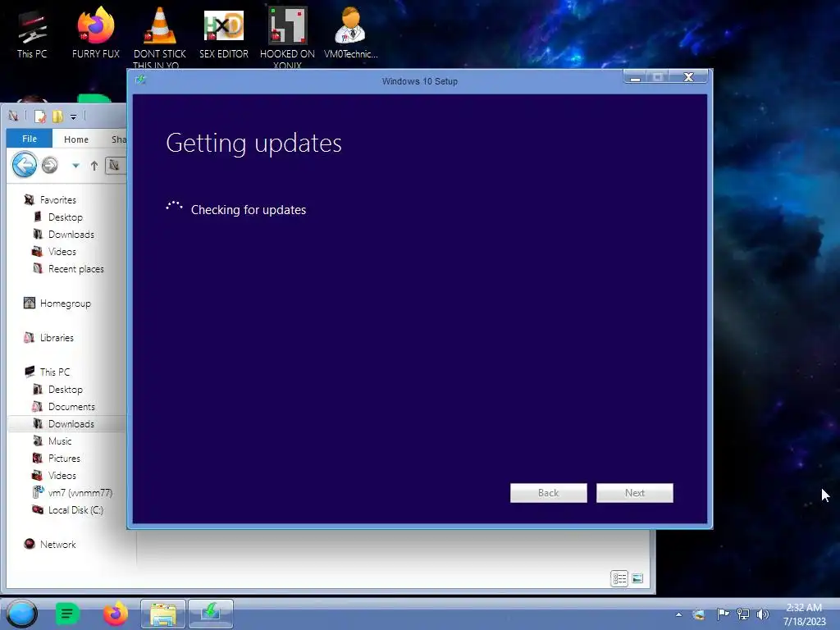
Task: Select Desktop under Favorites
Action: (66, 217)
